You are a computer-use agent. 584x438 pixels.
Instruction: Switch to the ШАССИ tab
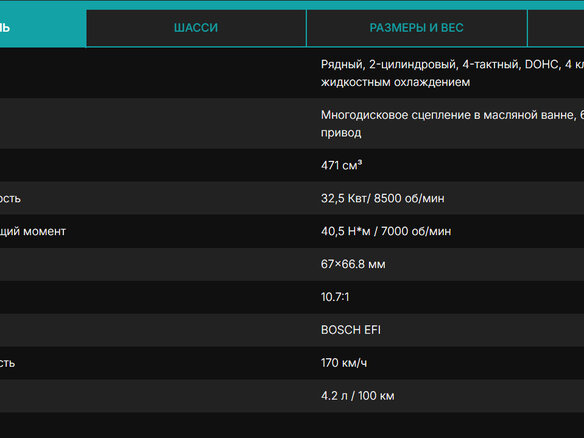point(196,28)
